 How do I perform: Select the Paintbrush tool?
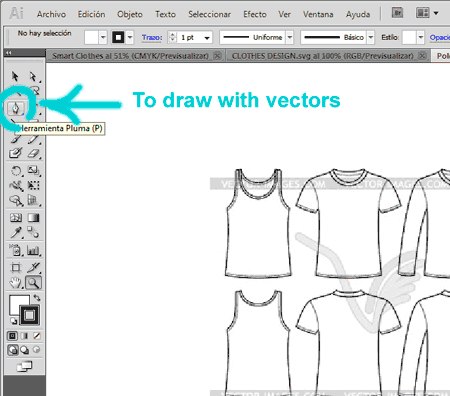coord(15,139)
